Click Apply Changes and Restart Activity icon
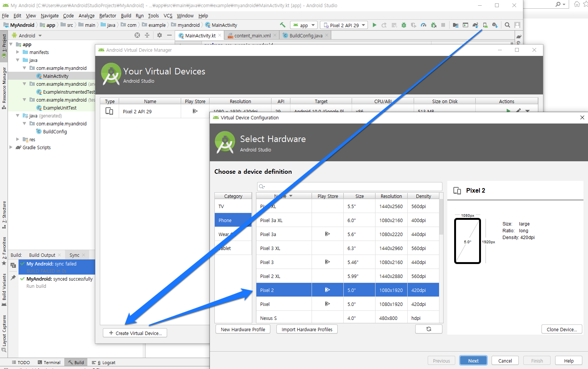Viewport: 588px width, 369px height. tap(384, 25)
